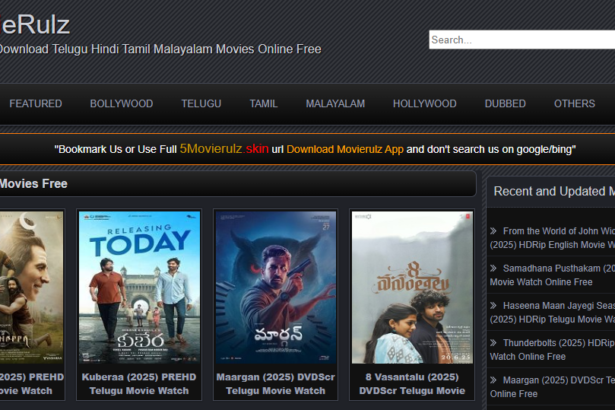615x410 pixels.
Task: Click the Recent and Updated heading
Action: coord(554,191)
